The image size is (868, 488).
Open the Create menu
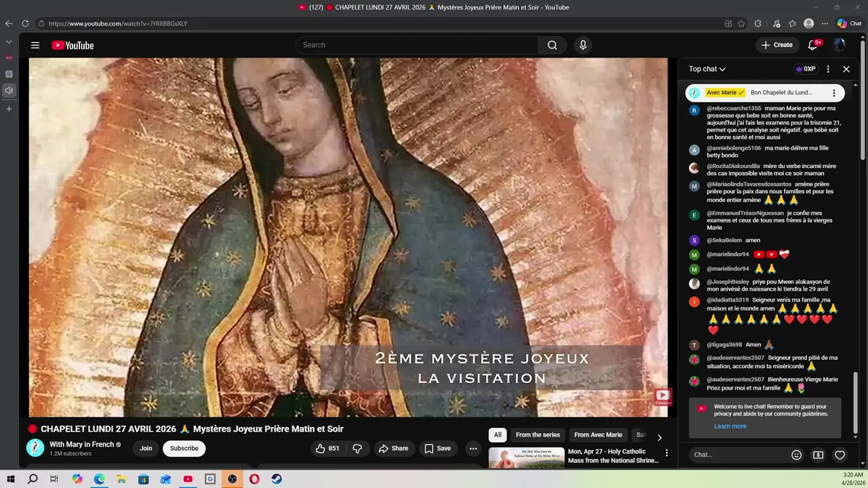[778, 45]
